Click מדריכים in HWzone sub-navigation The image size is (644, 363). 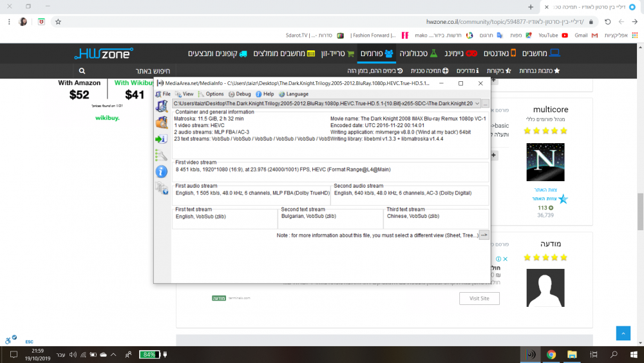(468, 71)
